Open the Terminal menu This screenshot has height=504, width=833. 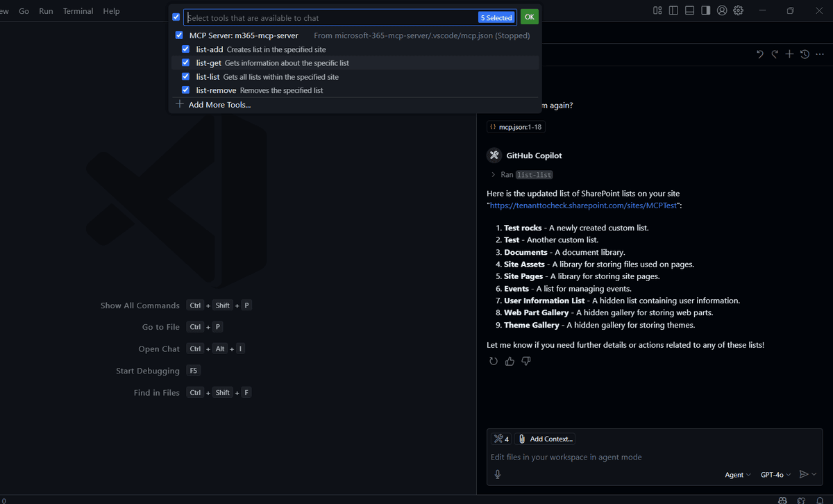pyautogui.click(x=78, y=11)
